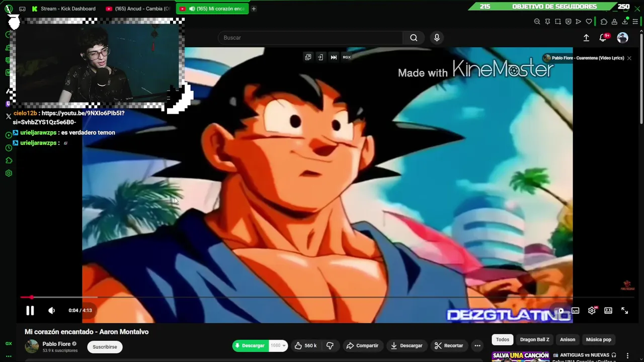
Task: Open a new browser tab
Action: pyautogui.click(x=254, y=9)
